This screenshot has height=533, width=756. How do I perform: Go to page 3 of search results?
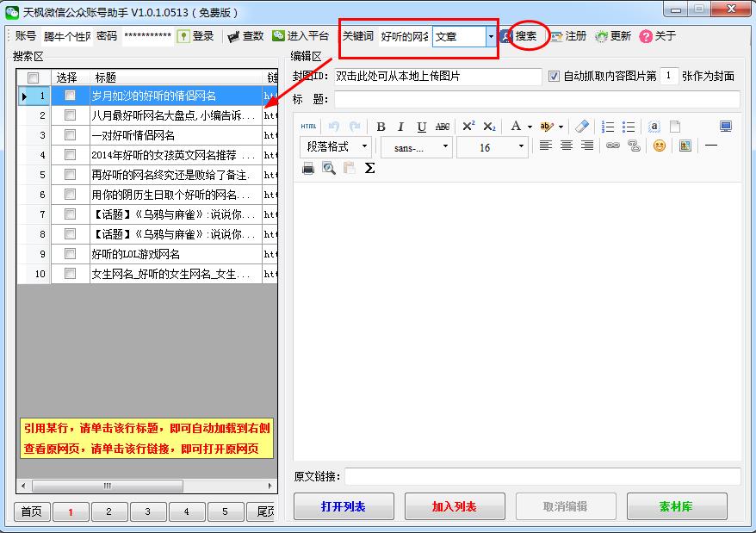147,511
